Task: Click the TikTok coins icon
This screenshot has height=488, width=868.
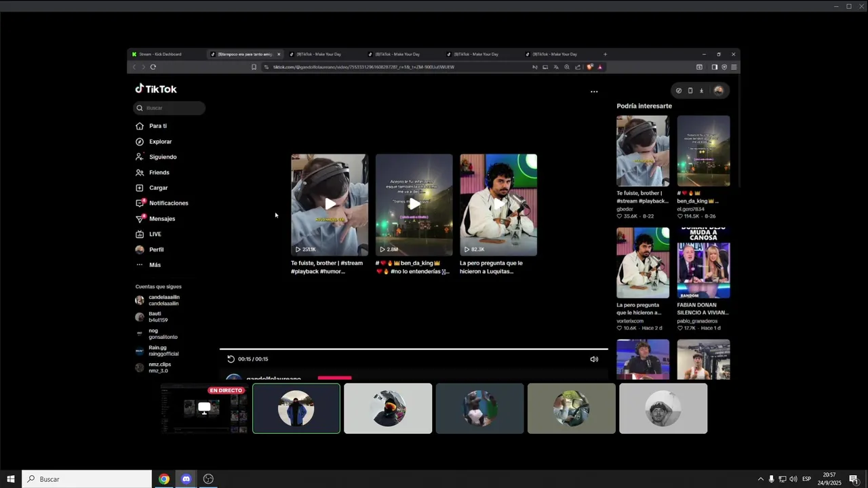Action: [679, 91]
